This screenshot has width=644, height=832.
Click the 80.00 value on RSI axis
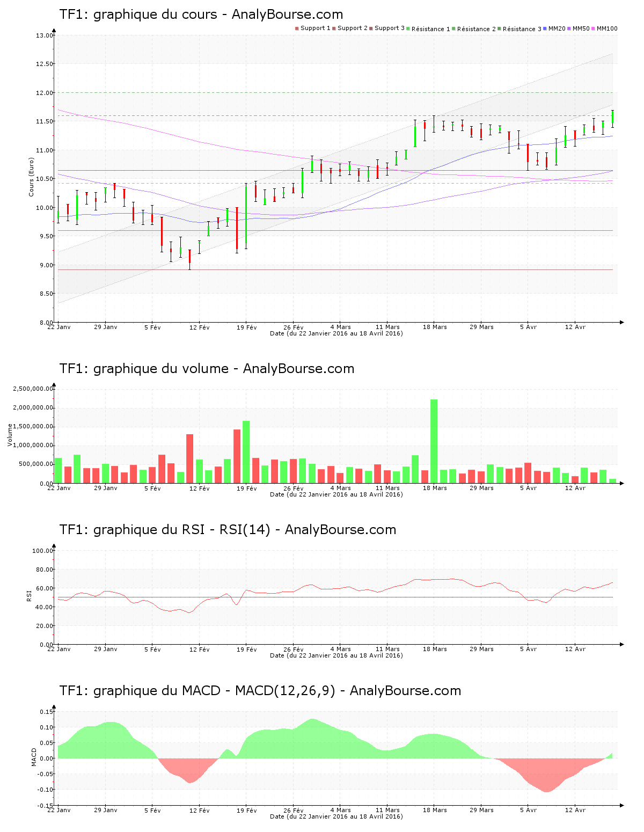pyautogui.click(x=45, y=570)
